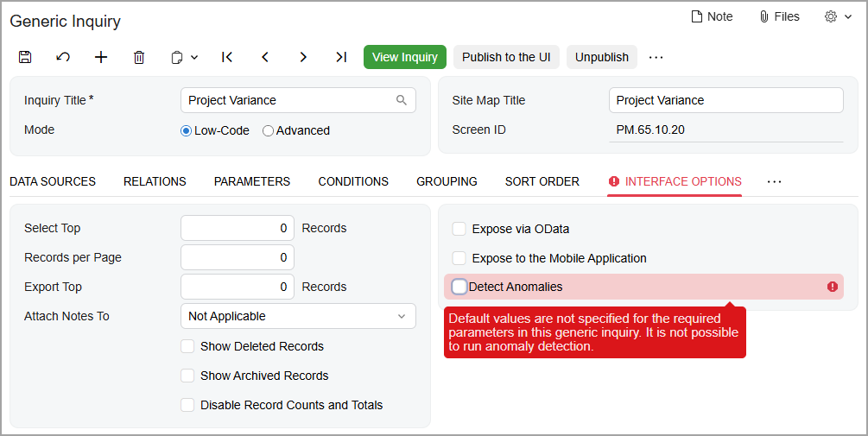
Task: Click the green View Inquiry button
Action: pyautogui.click(x=405, y=57)
